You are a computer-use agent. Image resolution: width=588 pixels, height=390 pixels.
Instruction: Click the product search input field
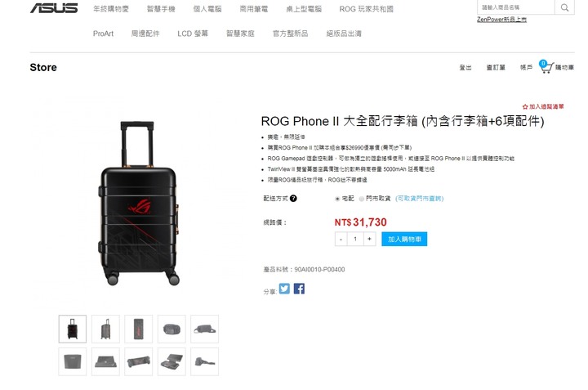pyautogui.click(x=515, y=7)
